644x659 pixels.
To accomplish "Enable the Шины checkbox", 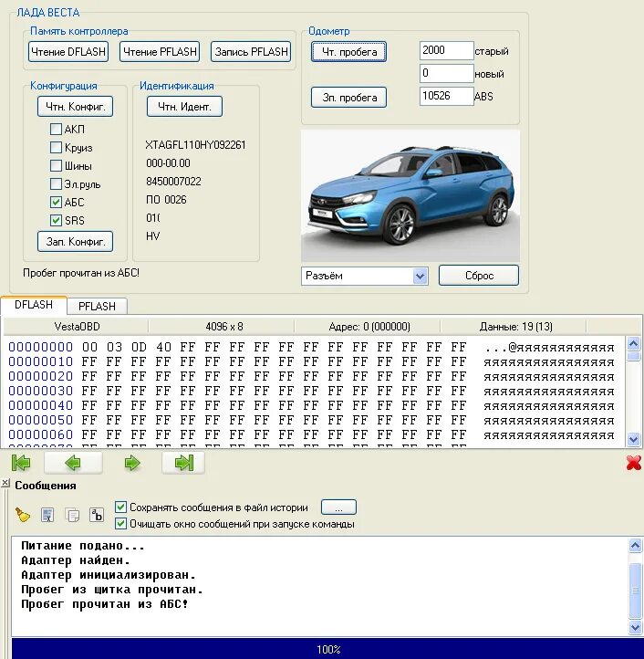I will (56, 165).
